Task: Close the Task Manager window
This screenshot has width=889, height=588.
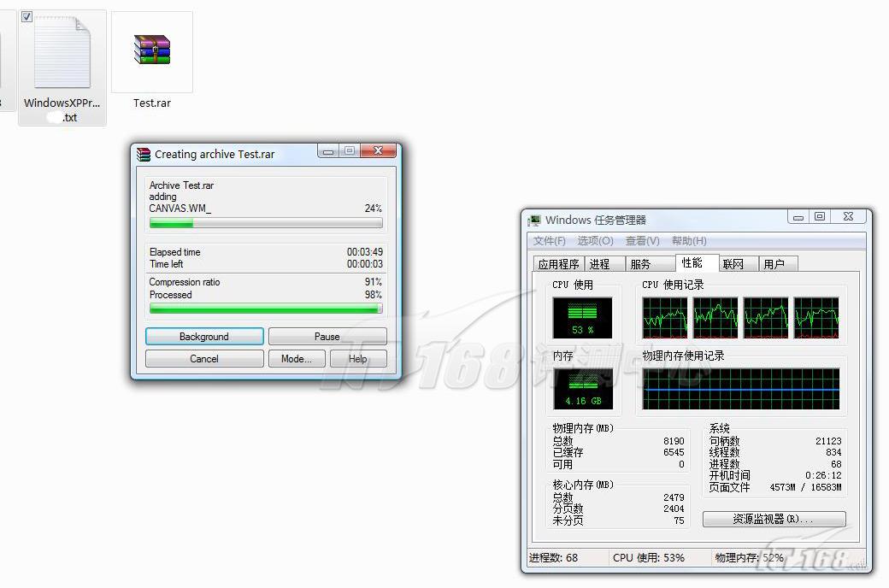Action: click(x=848, y=217)
